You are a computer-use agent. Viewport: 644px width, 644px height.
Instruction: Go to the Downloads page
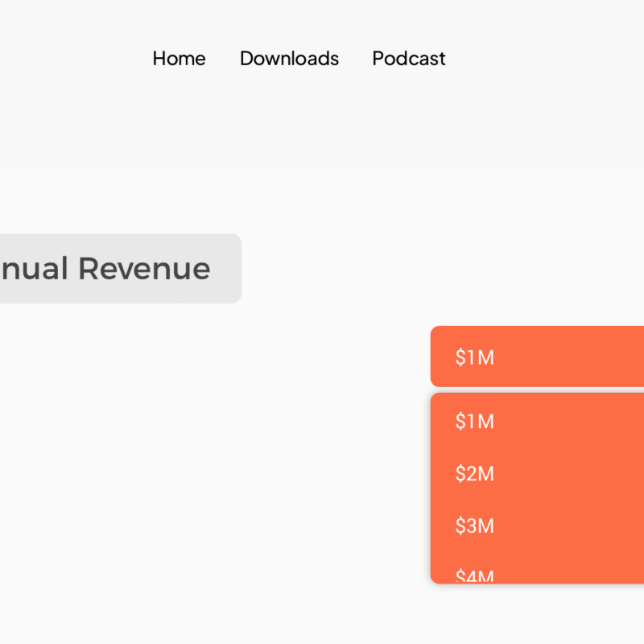[289, 59]
